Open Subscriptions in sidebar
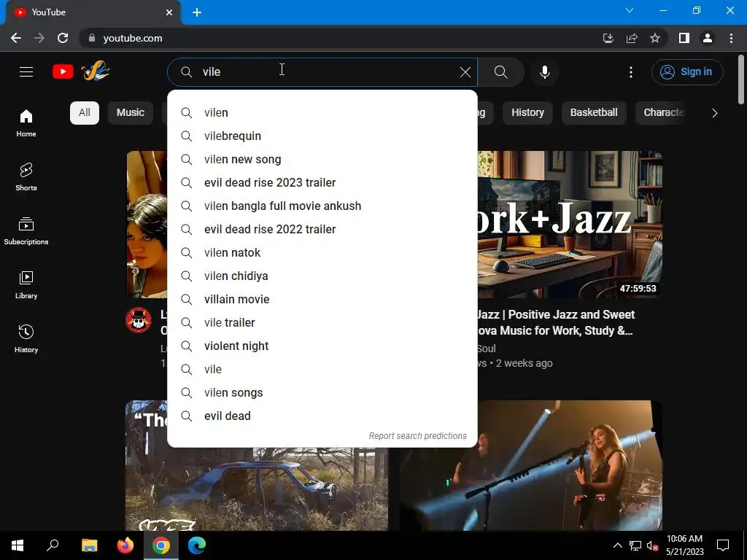This screenshot has width=747, height=560. tap(26, 231)
